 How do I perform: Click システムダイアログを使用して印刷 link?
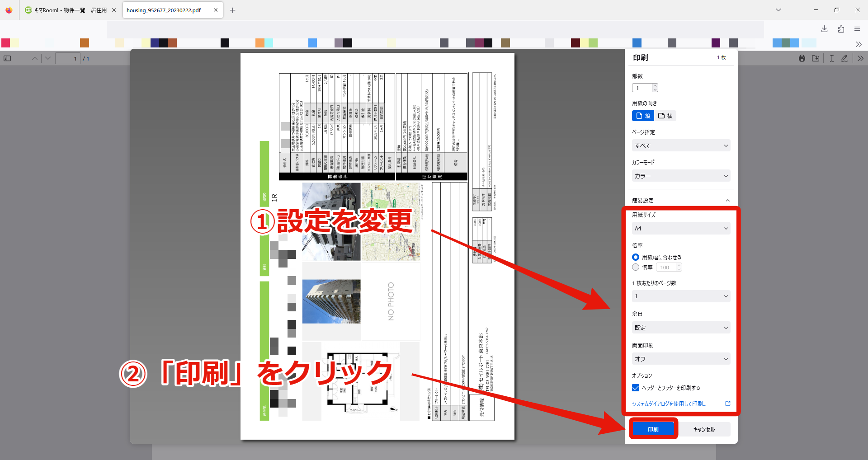click(669, 404)
